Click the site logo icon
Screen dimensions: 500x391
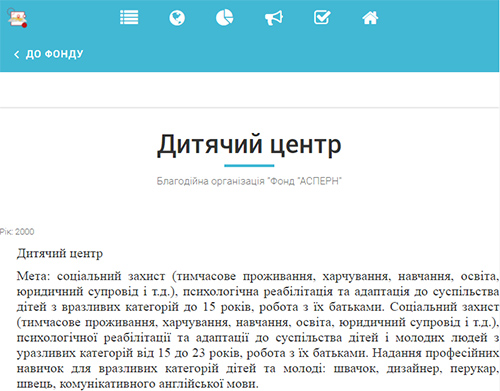[17, 18]
